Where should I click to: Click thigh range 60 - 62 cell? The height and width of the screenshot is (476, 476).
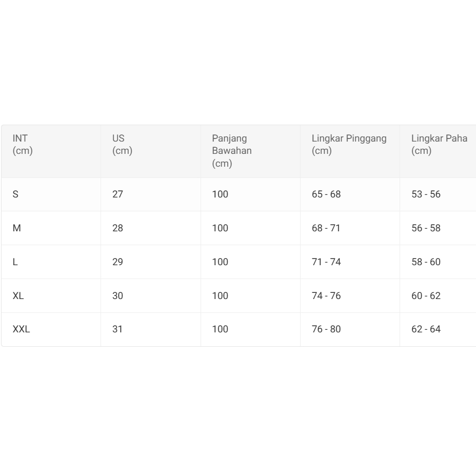coord(426,296)
